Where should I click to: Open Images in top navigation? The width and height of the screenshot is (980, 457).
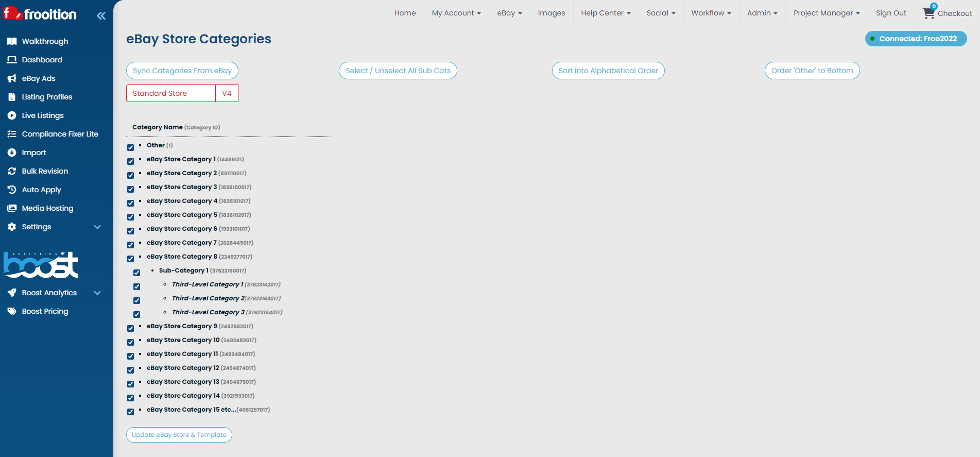[x=551, y=13]
